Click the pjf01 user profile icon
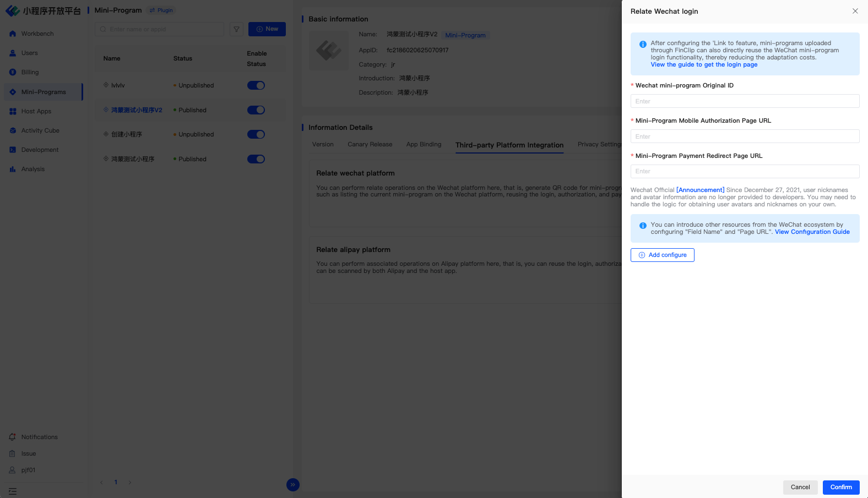Viewport: 868px width, 498px height. 12,470
